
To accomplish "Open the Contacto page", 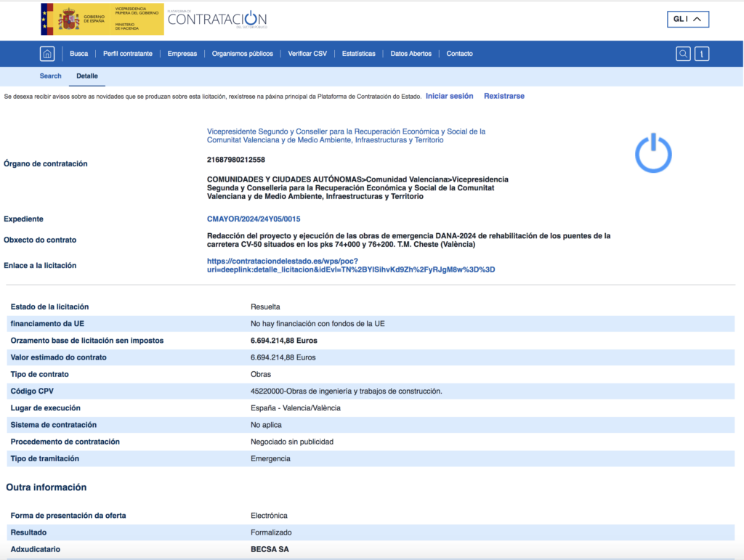I will (x=460, y=54).
